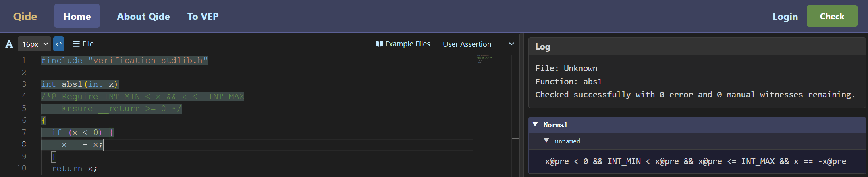
Task: Click the code minimap preview
Action: [484, 59]
